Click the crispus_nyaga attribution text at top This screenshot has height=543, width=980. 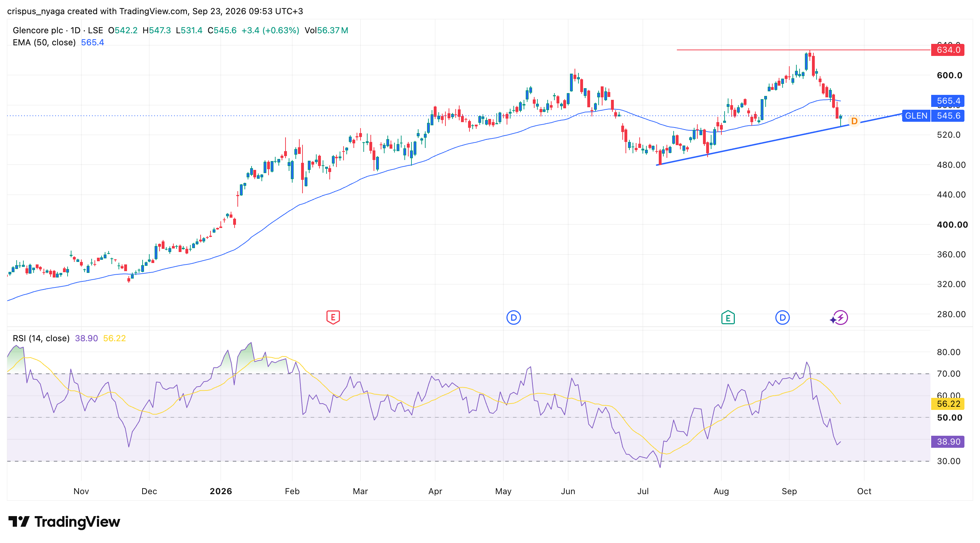click(x=155, y=11)
